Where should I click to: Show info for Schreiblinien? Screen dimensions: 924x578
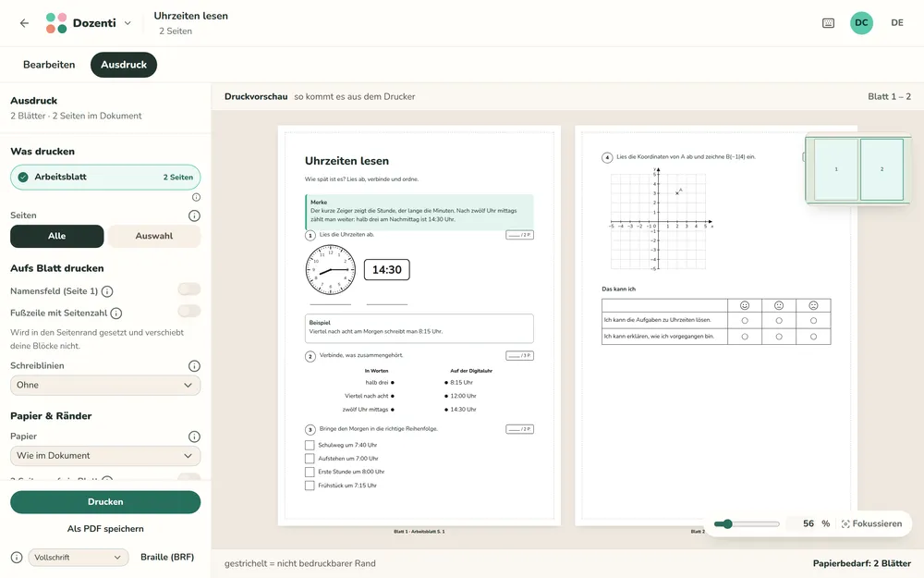[x=194, y=366]
